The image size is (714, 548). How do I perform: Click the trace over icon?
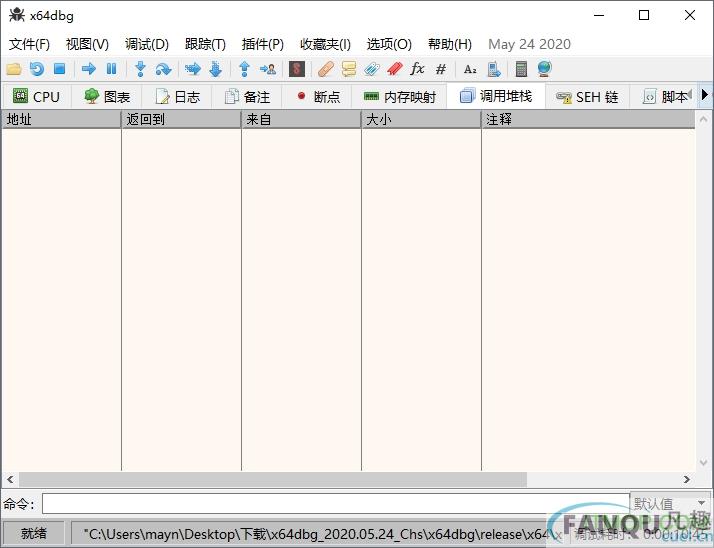click(x=216, y=69)
